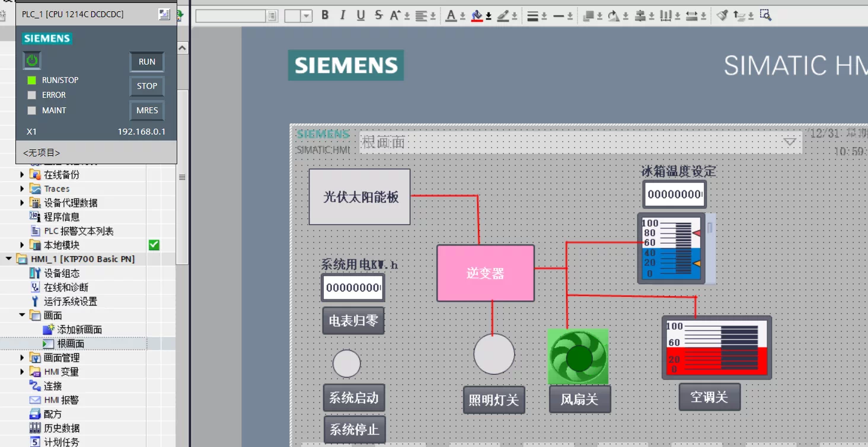Screen dimensions: 868x447
Task: Click the 冰箱温度设定 input field
Action: coord(675,194)
